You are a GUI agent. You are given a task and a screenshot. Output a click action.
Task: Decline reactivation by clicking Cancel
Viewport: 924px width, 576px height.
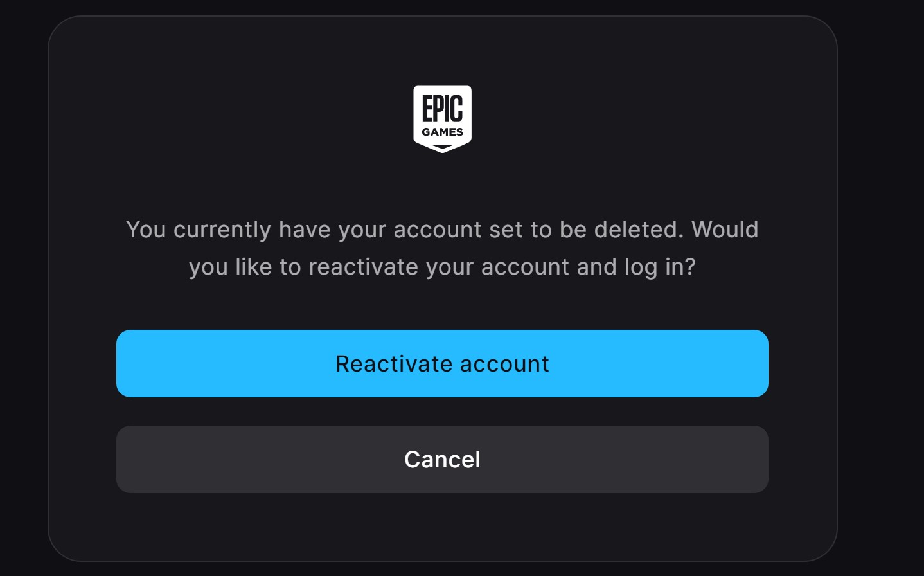[x=442, y=459]
